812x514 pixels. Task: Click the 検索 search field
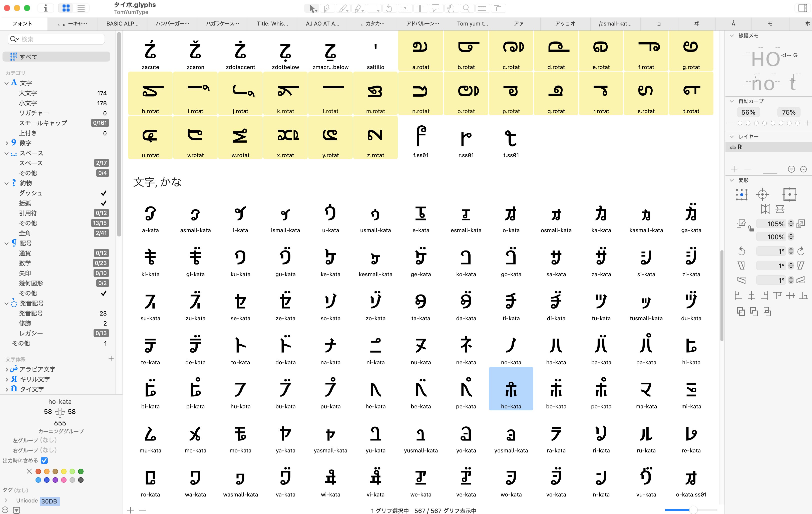(61, 39)
